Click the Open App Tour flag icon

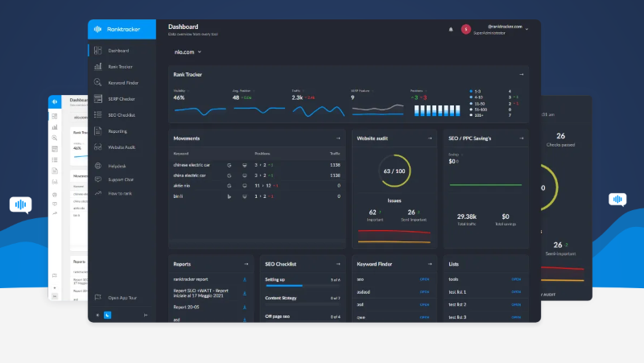click(97, 297)
